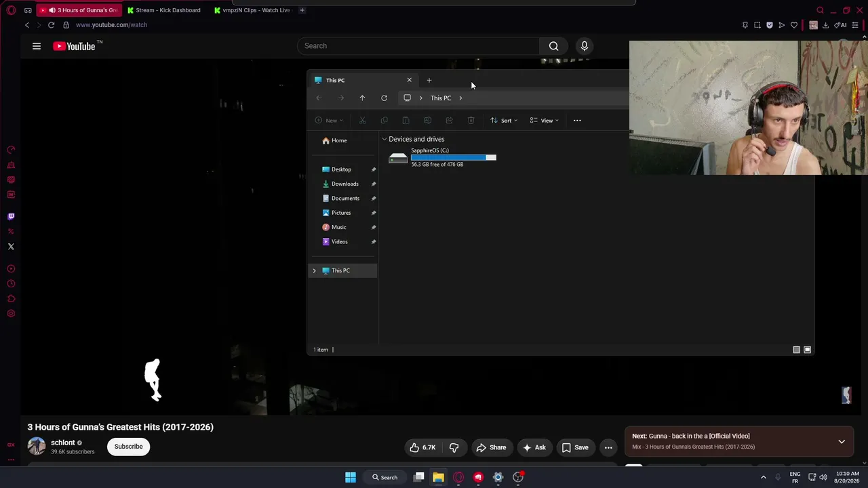Like the video with 6.7K

422,447
